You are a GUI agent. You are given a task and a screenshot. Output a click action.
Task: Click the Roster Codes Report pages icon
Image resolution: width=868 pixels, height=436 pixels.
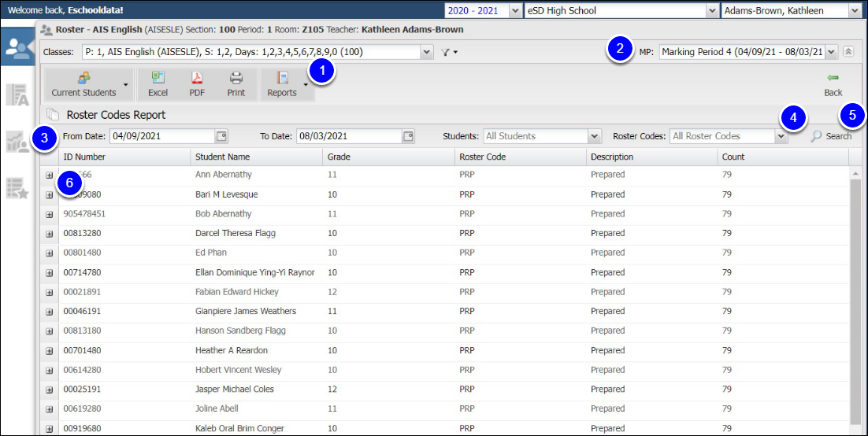(x=53, y=115)
